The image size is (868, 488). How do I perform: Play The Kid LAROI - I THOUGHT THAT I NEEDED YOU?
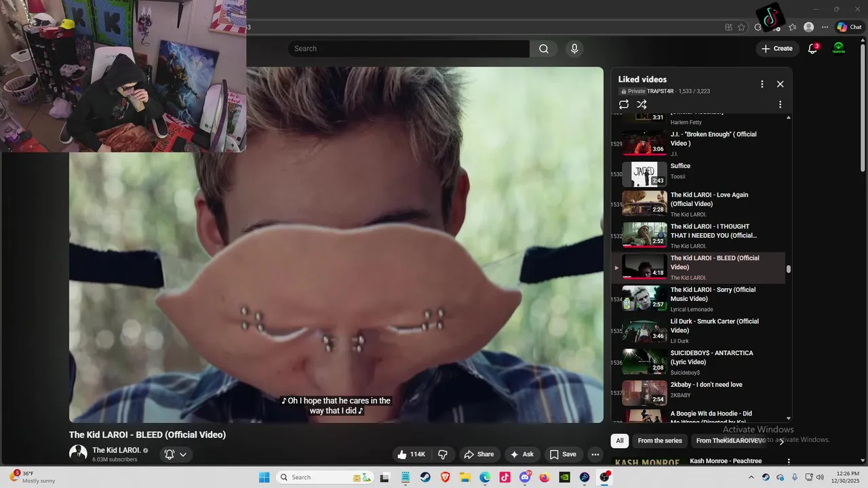click(698, 236)
